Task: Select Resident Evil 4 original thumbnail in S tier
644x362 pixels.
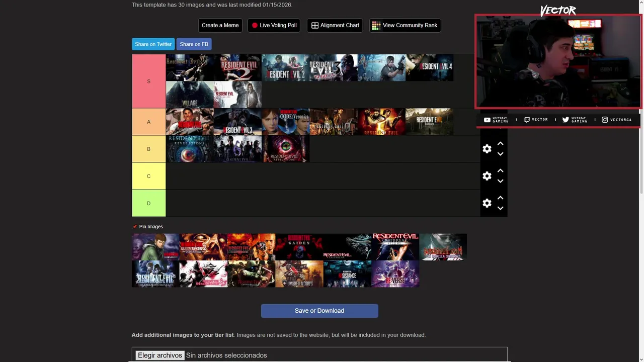Action: (381, 68)
